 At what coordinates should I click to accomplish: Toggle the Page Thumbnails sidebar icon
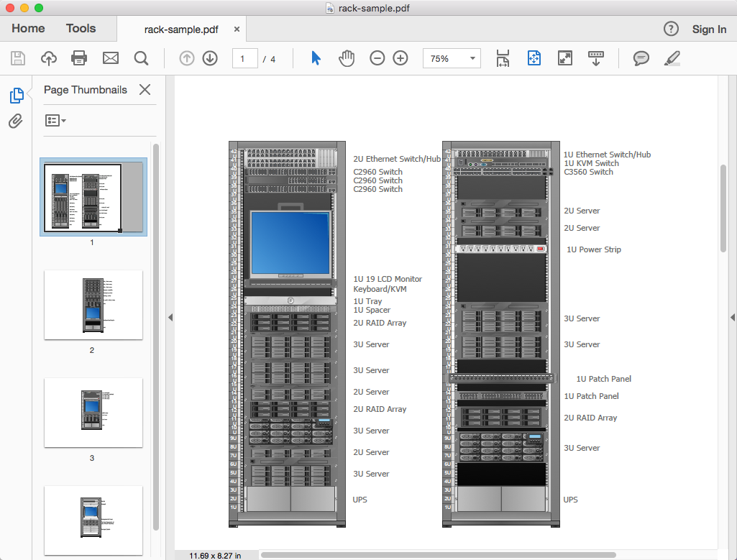pyautogui.click(x=16, y=95)
